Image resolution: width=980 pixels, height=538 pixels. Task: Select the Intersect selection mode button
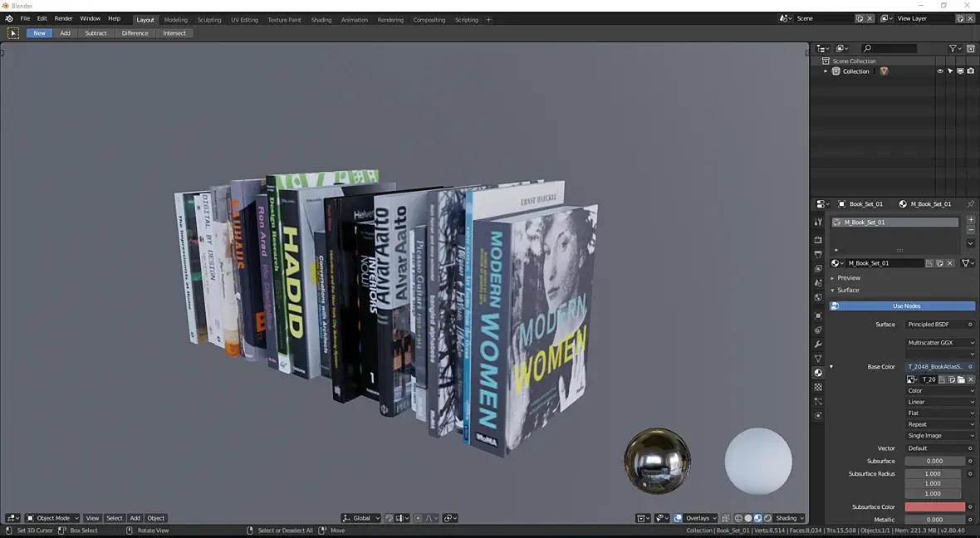tap(174, 33)
